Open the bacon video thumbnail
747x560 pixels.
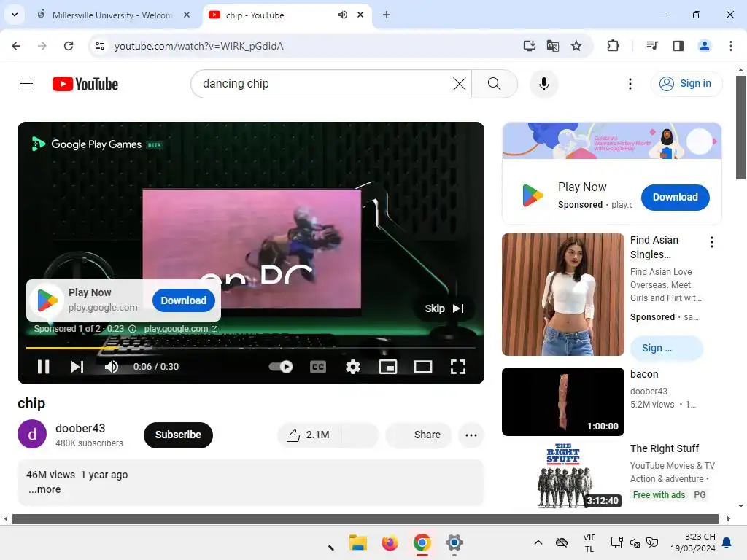pyautogui.click(x=563, y=402)
